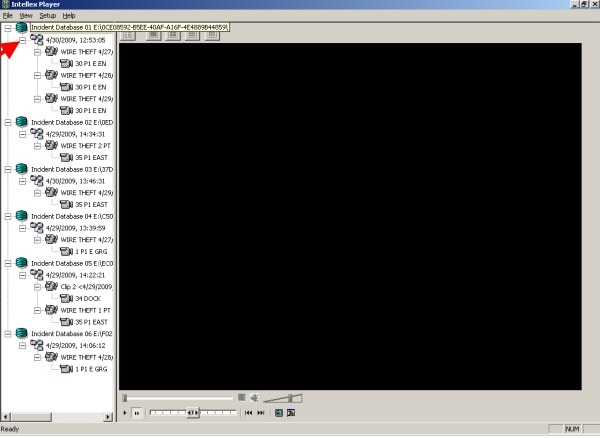Click the Incident Database 06 database icon
This screenshot has width=600, height=438.
21,334
